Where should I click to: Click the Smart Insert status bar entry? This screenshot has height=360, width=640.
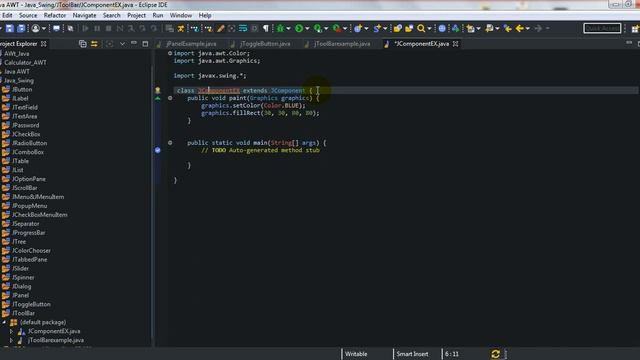[412, 354]
